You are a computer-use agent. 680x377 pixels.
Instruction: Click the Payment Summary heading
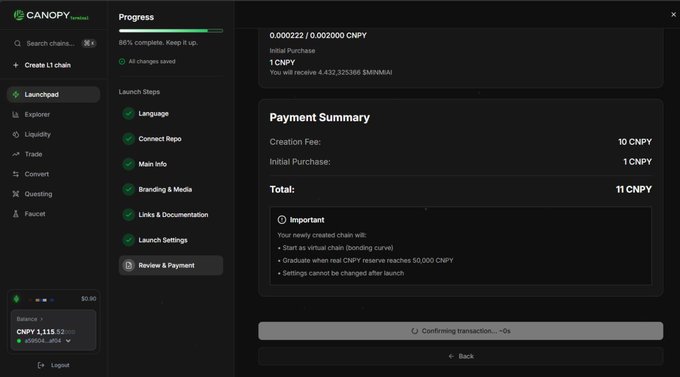point(320,118)
